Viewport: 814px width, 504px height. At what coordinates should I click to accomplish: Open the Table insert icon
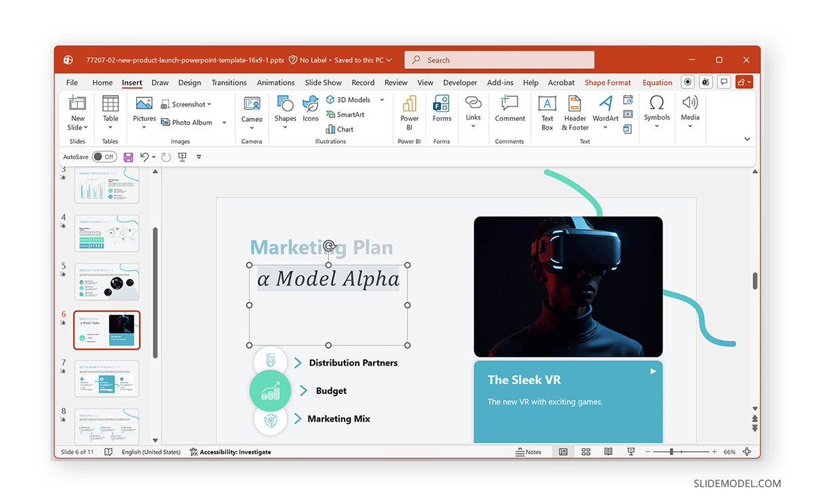pos(111,104)
